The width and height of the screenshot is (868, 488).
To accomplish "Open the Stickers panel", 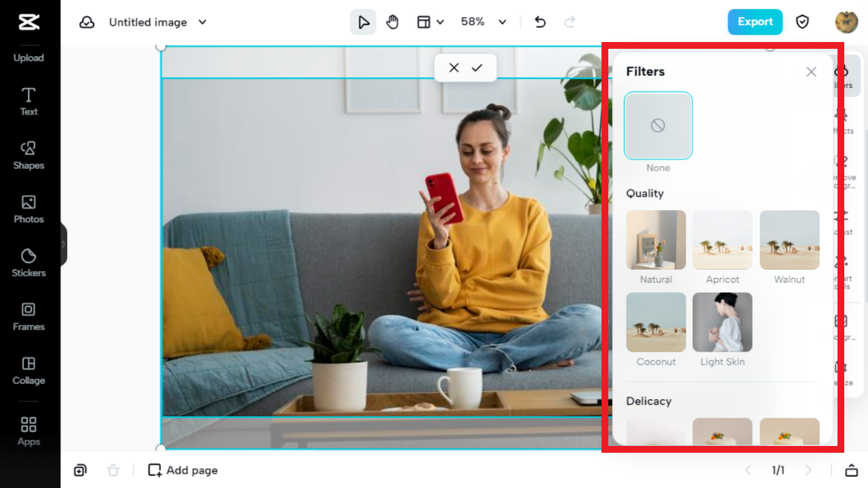I will coord(28,263).
